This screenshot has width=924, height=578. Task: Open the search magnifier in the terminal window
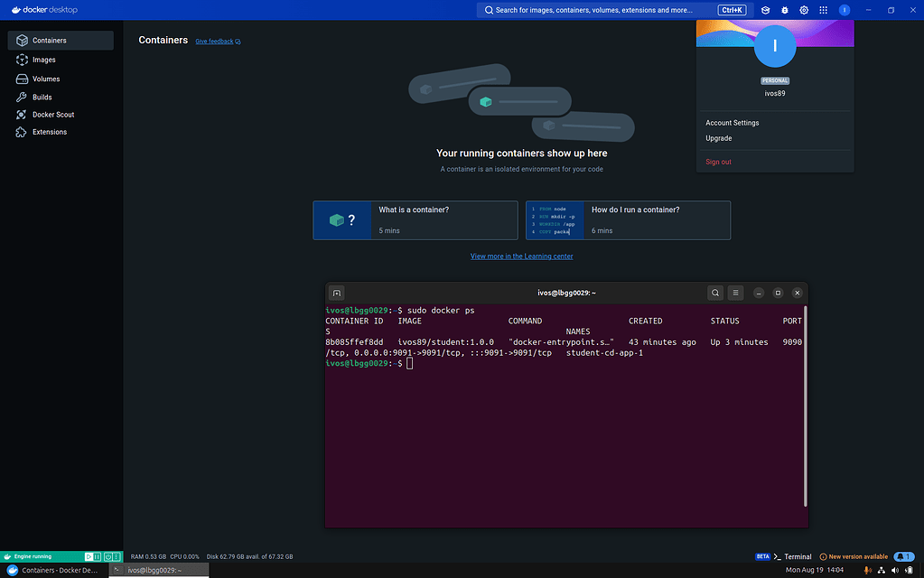tap(715, 293)
